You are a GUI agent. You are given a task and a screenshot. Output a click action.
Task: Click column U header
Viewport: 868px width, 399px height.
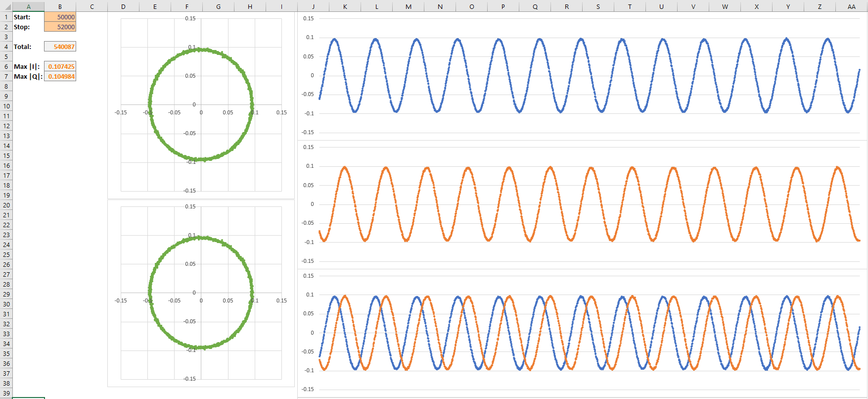click(661, 6)
